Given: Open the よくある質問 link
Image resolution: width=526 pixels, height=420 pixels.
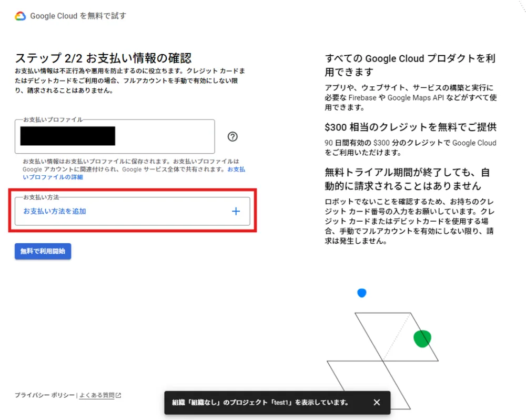Looking at the screenshot, I should click(x=97, y=395).
